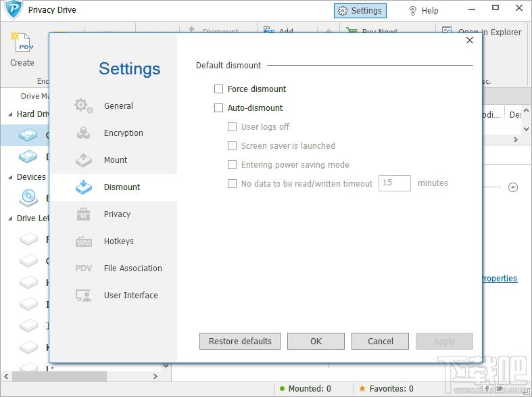Click the Restore defaults button
The image size is (532, 397).
[x=240, y=341]
